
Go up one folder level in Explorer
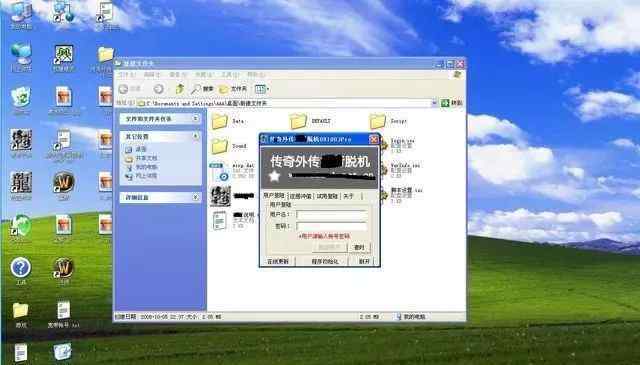(x=180, y=89)
